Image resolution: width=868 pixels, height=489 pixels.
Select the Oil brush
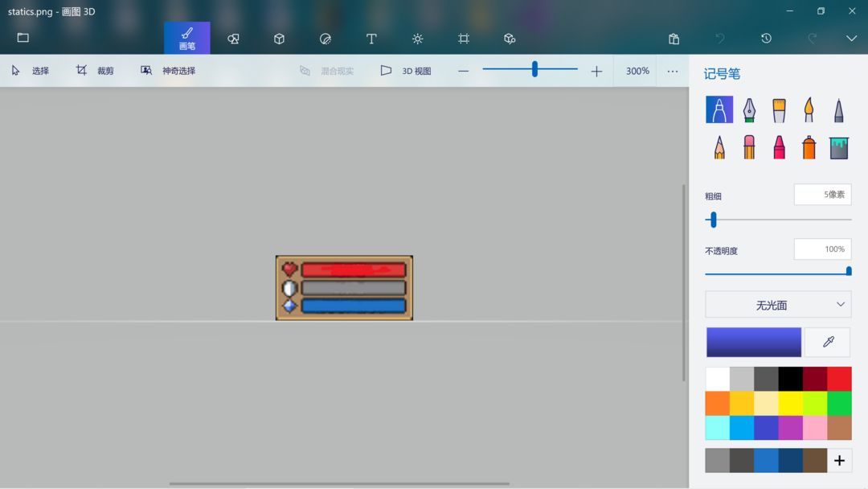[779, 109]
